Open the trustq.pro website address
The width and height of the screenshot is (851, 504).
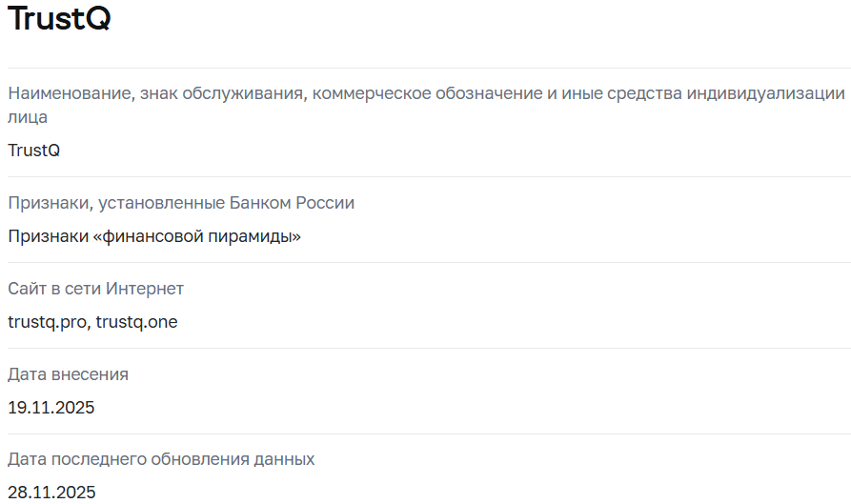[48, 322]
